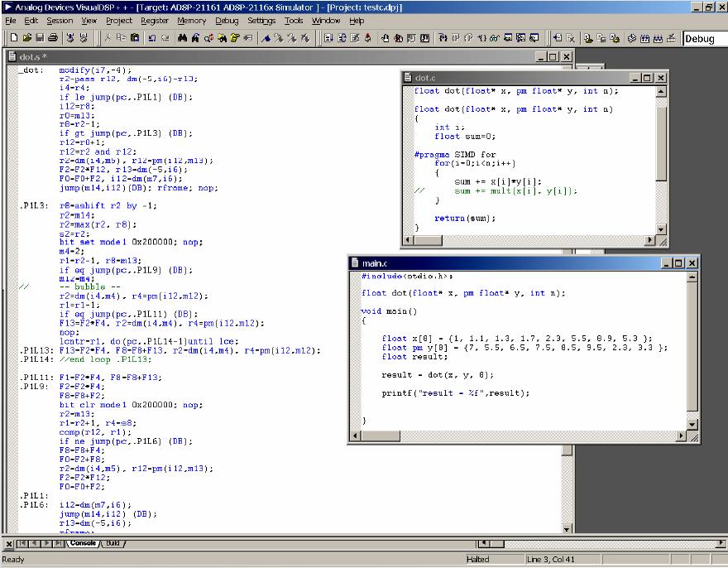Open the Register menu
This screenshot has width=728, height=568.
point(155,21)
